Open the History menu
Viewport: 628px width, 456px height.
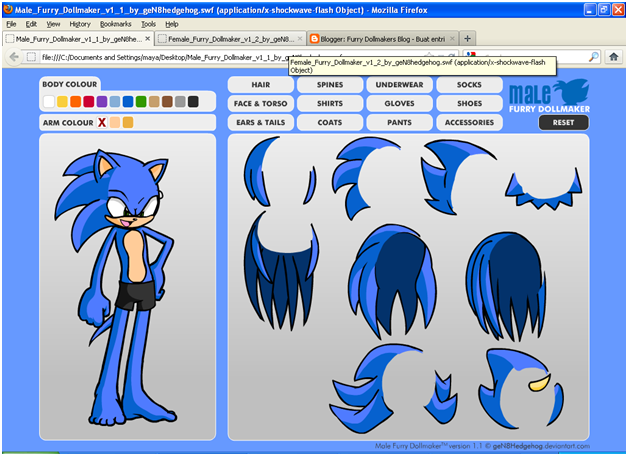(80, 24)
